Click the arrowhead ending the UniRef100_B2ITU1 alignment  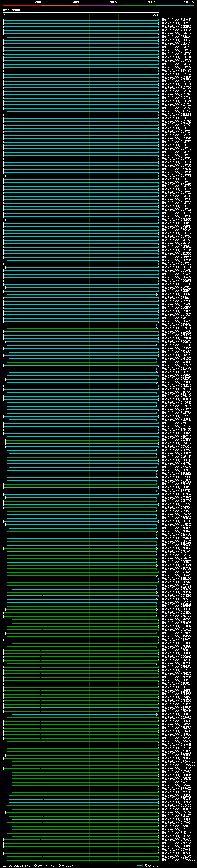[x=157, y=345]
